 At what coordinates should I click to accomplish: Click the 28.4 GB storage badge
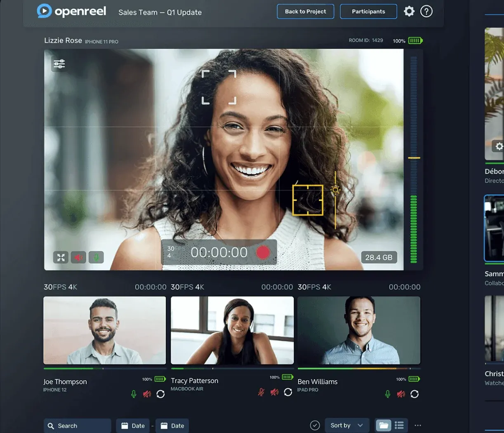[379, 257]
